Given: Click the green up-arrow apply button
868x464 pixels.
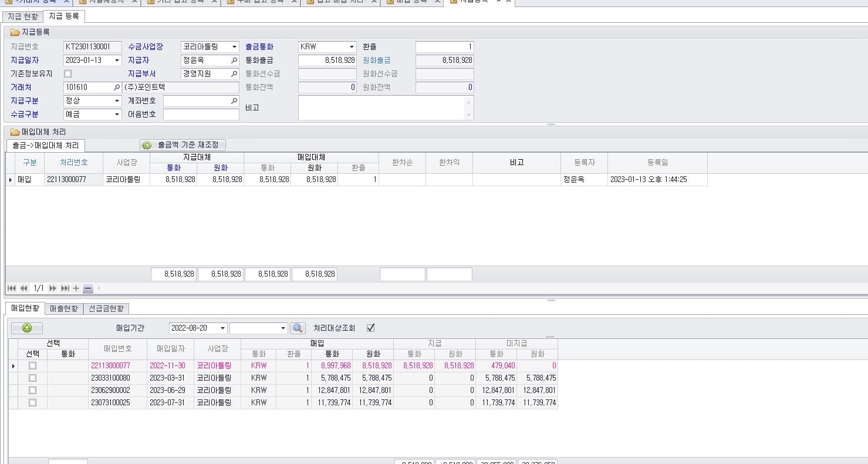Looking at the screenshot, I should 27,328.
